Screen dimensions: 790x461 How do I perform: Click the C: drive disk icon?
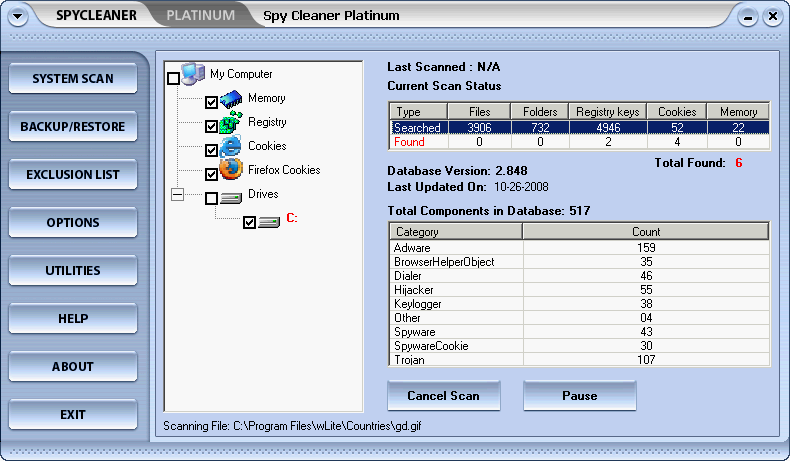[269, 222]
